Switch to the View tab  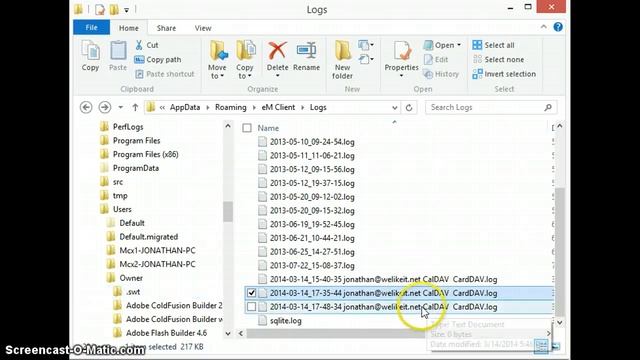pyautogui.click(x=203, y=28)
